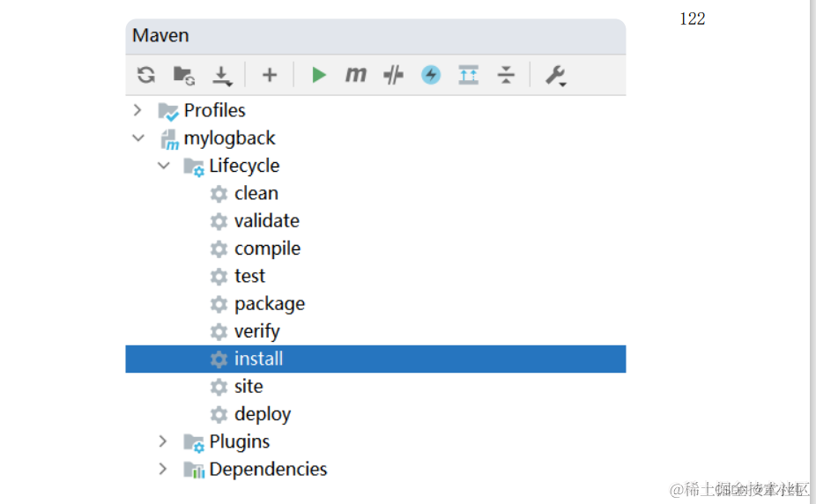Screen dimensions: 816x504
Task: Click the Dependencies folder icon
Action: tap(194, 471)
